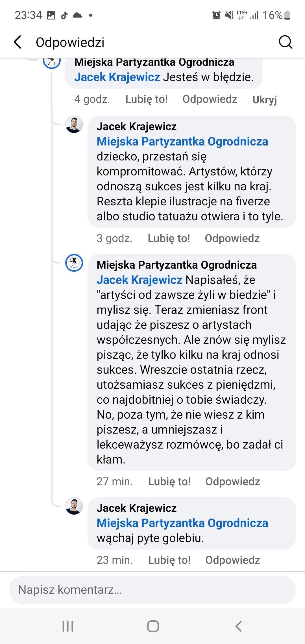This screenshot has height=644, width=305.
Task: Tap the back arrow beside Odpowiedzi
Action: click(18, 42)
